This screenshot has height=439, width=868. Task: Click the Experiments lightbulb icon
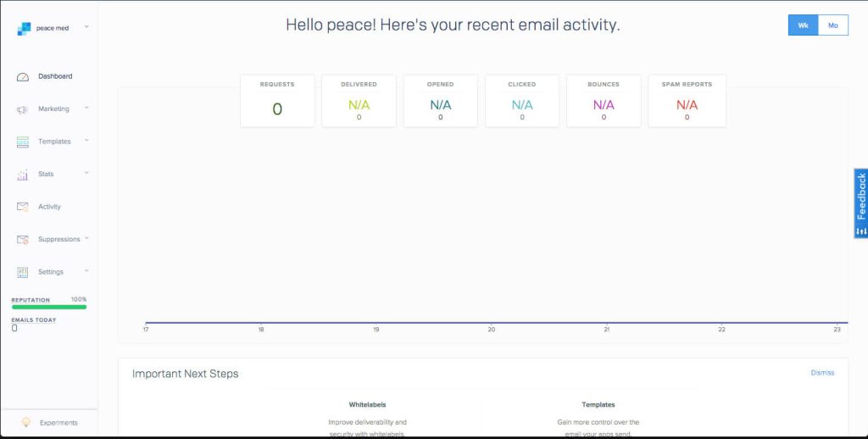pyautogui.click(x=26, y=422)
